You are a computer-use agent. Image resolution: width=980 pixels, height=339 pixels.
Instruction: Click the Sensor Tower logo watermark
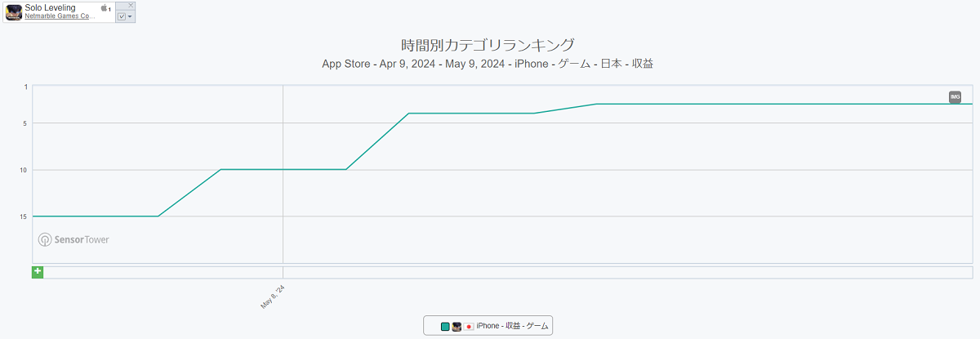[73, 239]
